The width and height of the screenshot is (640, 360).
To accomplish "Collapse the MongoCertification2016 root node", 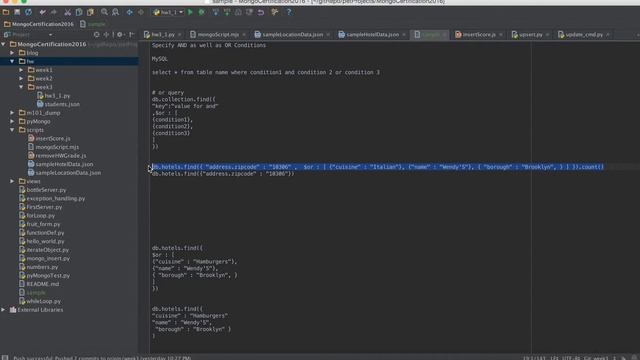I will tap(4, 44).
